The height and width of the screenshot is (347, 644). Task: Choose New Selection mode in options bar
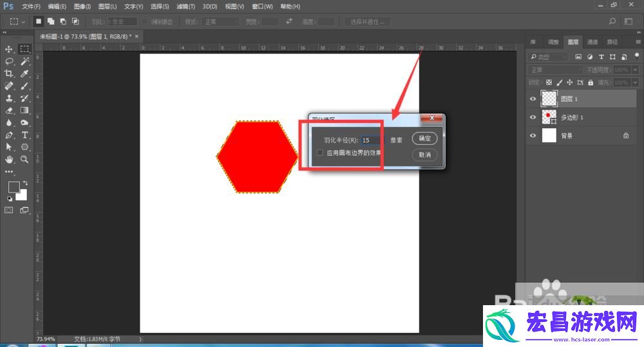[38, 21]
